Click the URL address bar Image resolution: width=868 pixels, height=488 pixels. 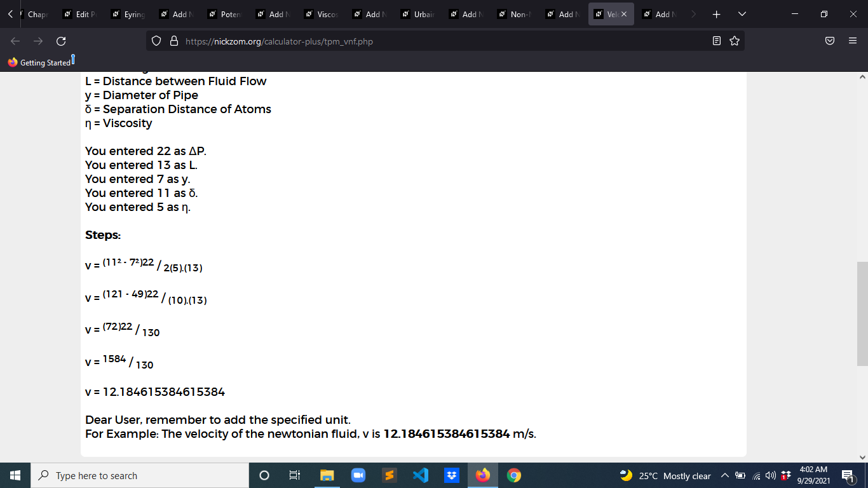point(445,41)
